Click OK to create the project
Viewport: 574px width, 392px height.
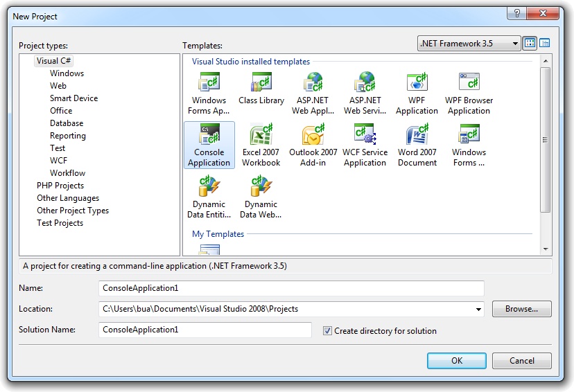(456, 361)
